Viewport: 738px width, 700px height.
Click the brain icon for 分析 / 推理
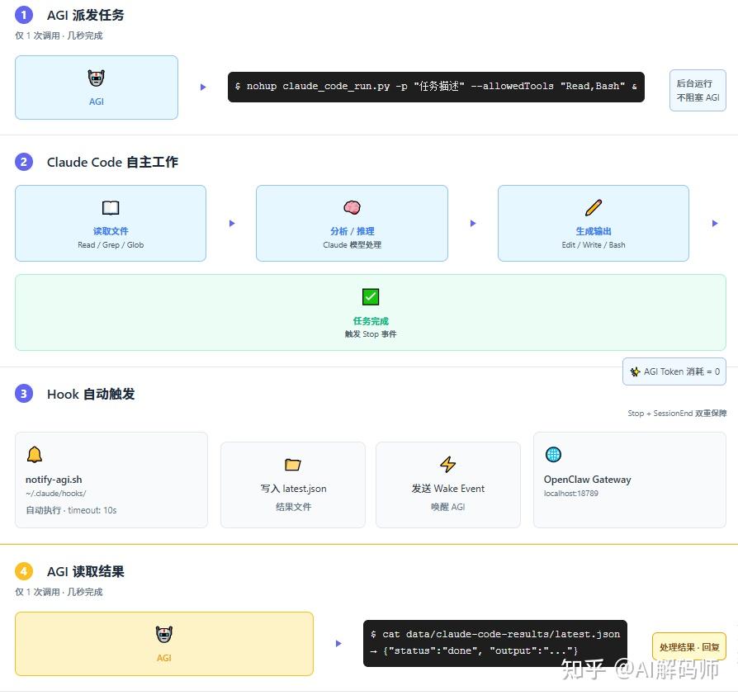[x=352, y=207]
